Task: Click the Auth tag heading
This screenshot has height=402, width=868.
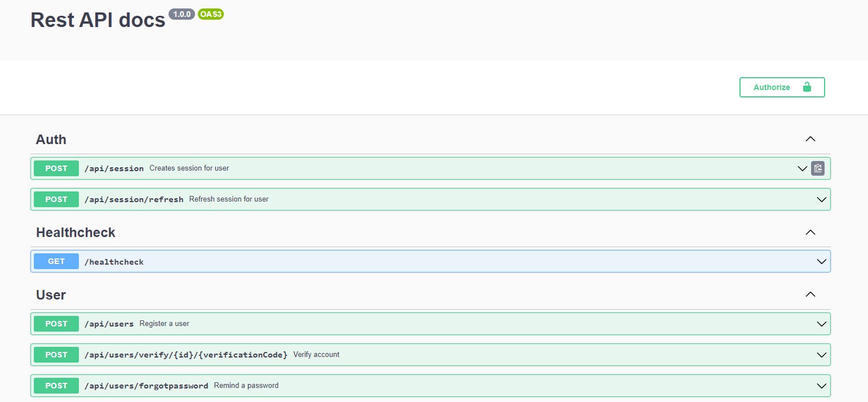Action: [x=51, y=139]
